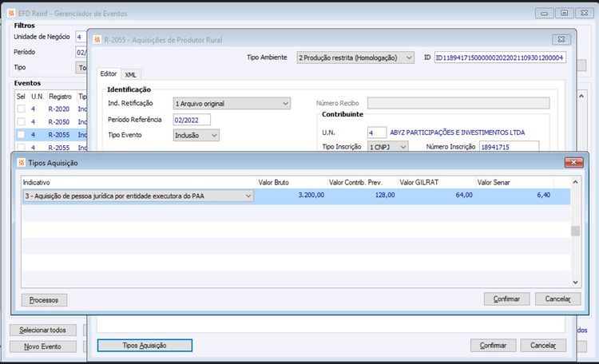Viewport: 599px width, 364px height.
Task: Tick the checkbox for R-2050 event row
Action: [x=21, y=122]
